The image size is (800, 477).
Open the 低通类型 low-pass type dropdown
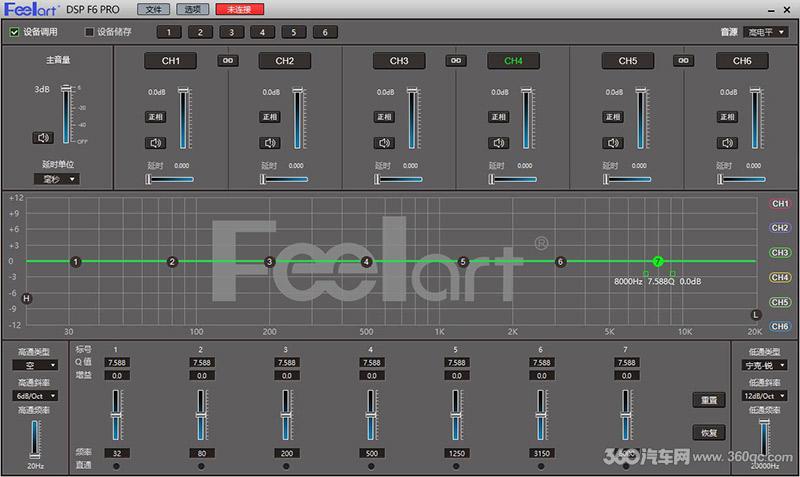click(x=764, y=365)
